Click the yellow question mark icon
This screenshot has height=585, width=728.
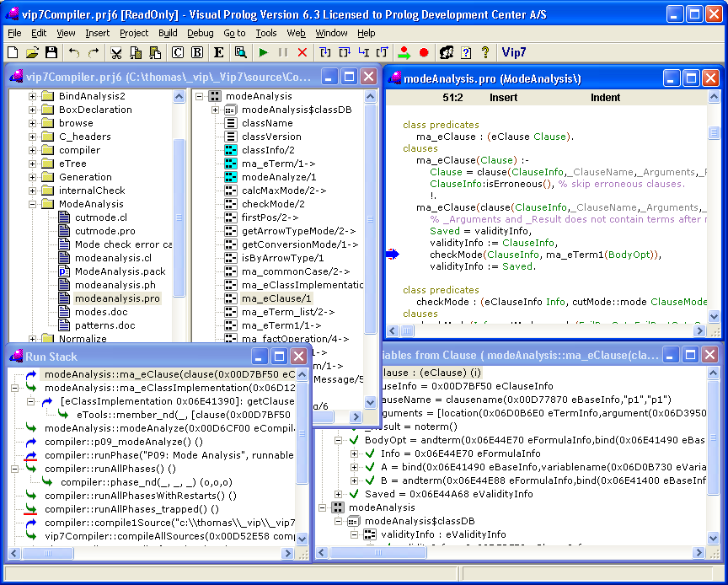485,52
